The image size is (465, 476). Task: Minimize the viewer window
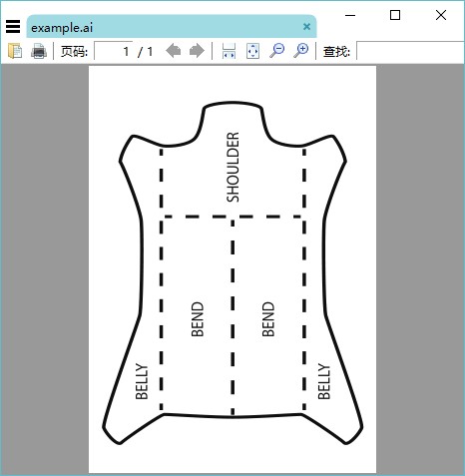point(350,15)
